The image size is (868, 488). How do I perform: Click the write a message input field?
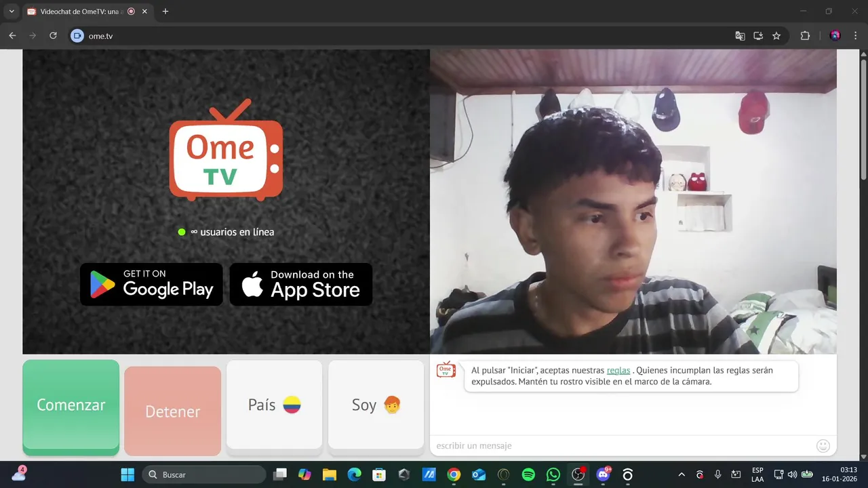pos(620,445)
